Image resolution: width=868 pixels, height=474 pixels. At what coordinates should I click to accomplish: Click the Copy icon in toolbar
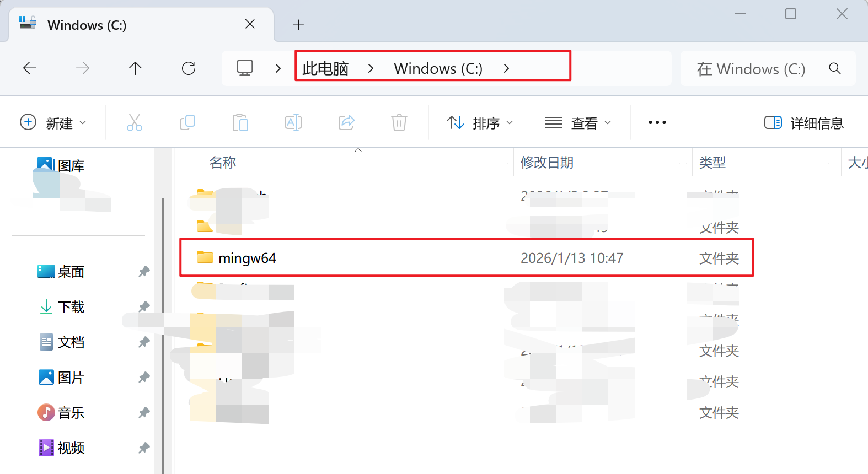coord(187,122)
